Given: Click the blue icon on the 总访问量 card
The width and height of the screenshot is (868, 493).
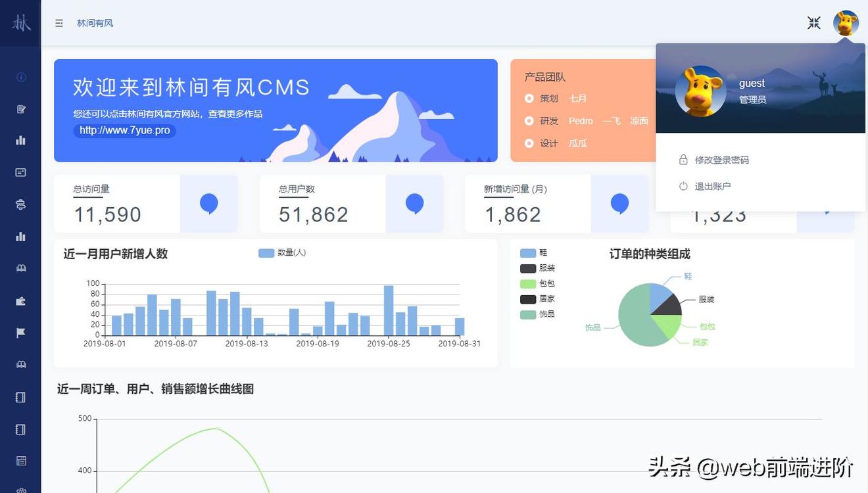Looking at the screenshot, I should pyautogui.click(x=209, y=204).
